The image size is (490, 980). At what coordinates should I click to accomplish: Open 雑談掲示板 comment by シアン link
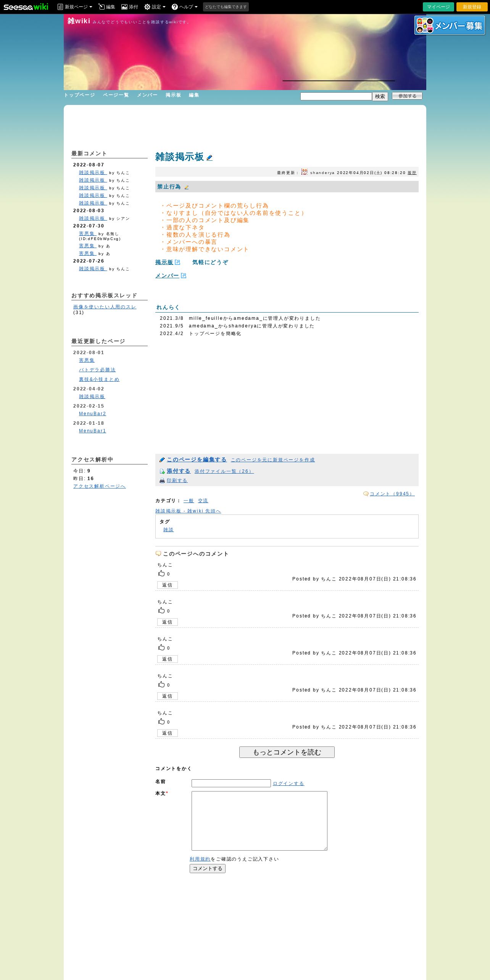click(93, 218)
